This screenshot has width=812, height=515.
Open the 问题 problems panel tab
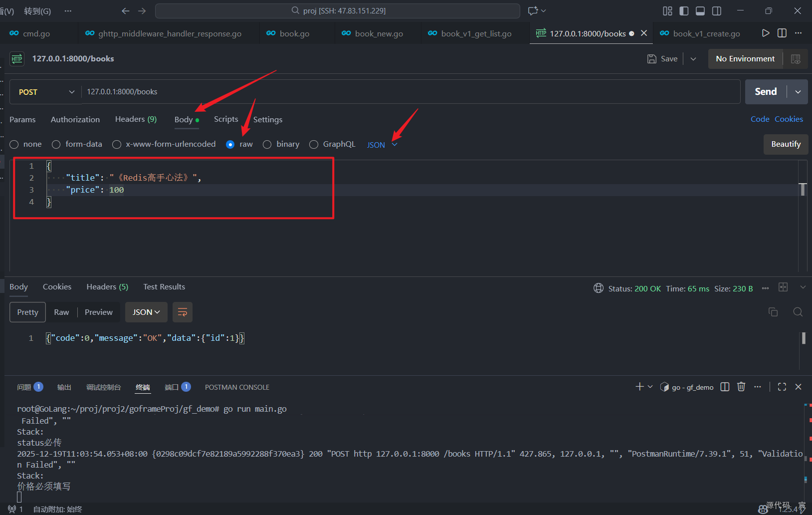(30, 387)
